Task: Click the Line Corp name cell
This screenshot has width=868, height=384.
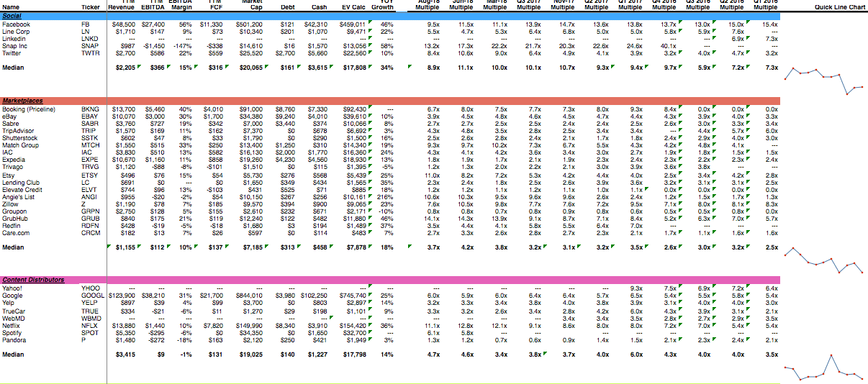Action: click(x=16, y=32)
